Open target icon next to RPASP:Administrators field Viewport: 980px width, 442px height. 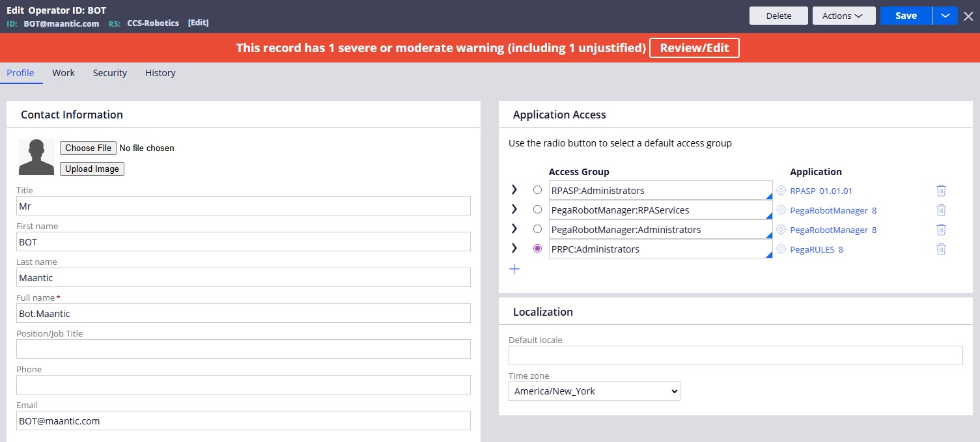coord(781,191)
